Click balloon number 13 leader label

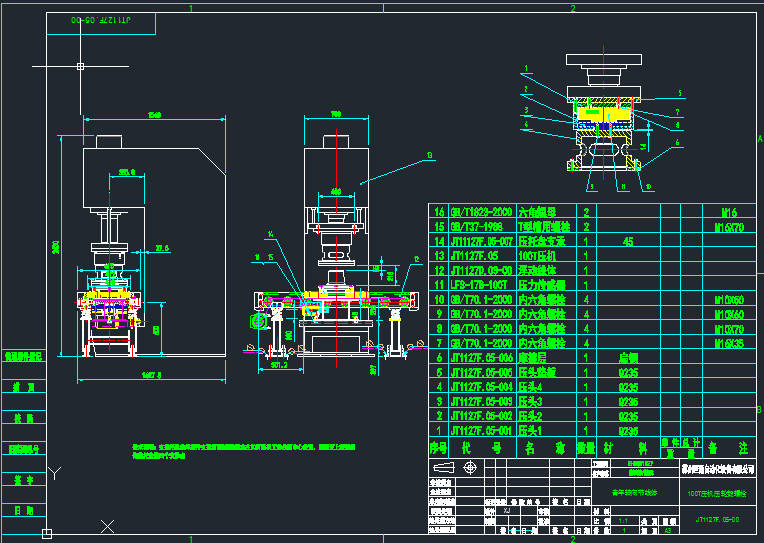(x=429, y=155)
